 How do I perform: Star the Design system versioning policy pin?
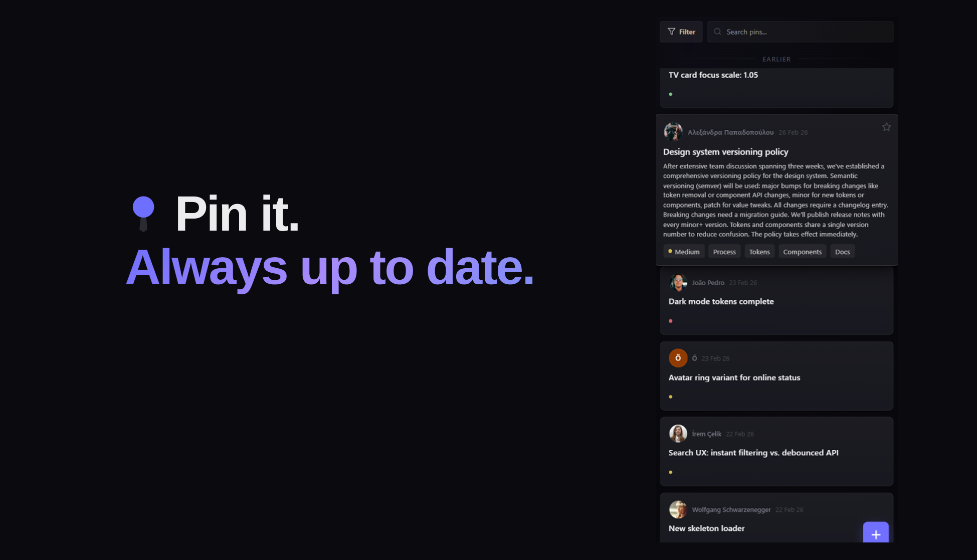point(886,127)
